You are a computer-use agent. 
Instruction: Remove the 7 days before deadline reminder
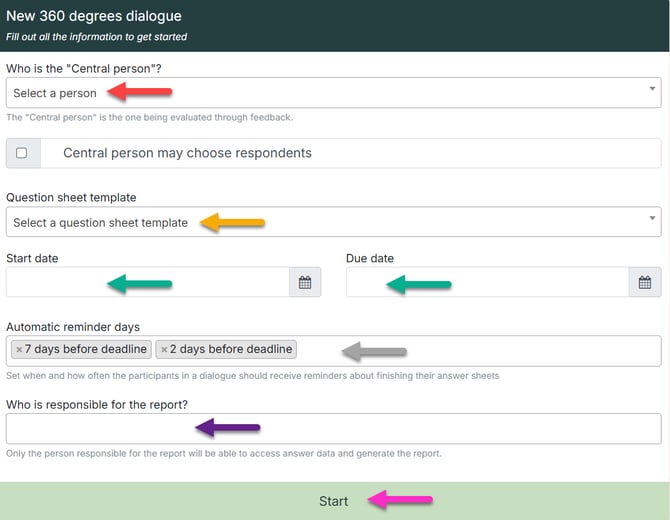[x=19, y=350]
